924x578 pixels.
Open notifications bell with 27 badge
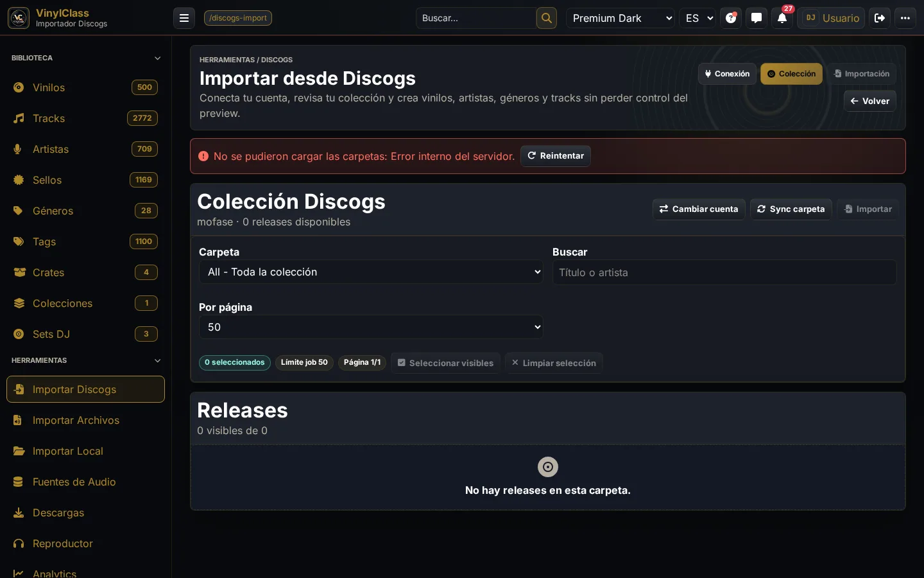click(x=782, y=18)
